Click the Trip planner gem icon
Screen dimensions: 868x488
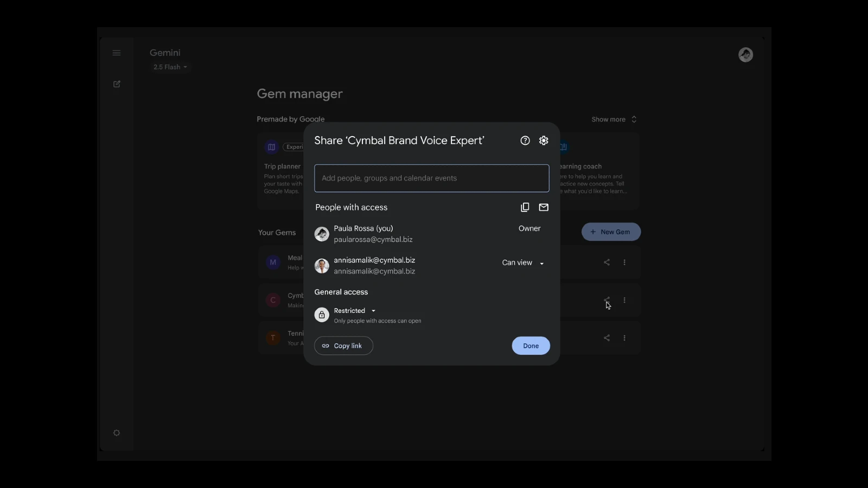(x=272, y=147)
